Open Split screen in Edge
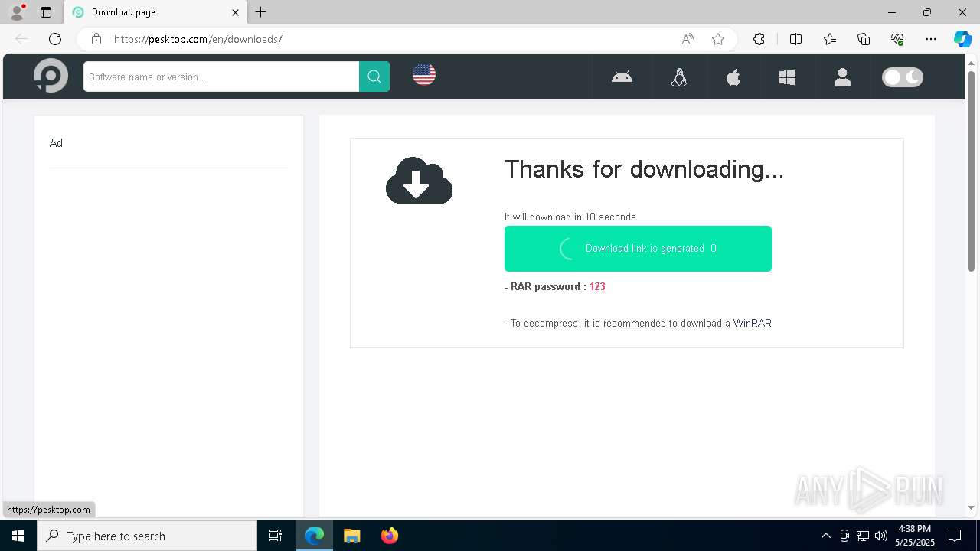This screenshot has width=980, height=551. (x=795, y=39)
